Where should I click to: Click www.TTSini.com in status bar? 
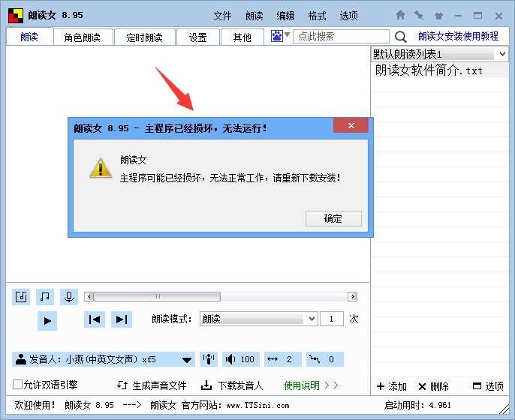[x=257, y=406]
